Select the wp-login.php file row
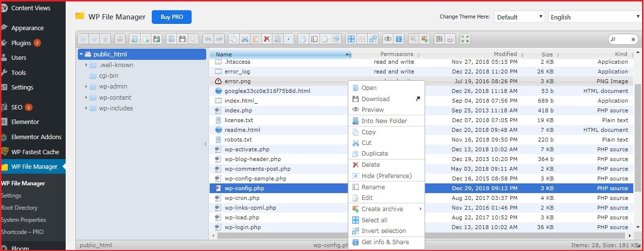644x251 pixels. 422,227
